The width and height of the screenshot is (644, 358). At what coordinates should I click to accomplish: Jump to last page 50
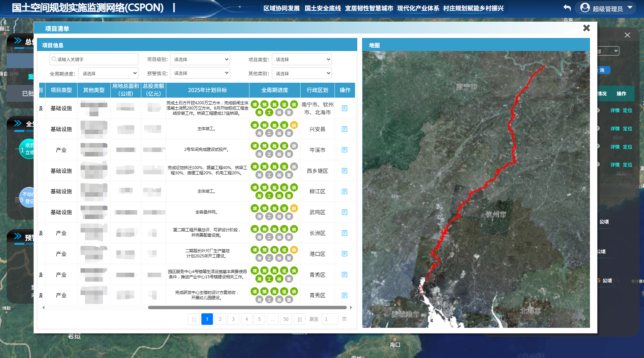(286, 319)
